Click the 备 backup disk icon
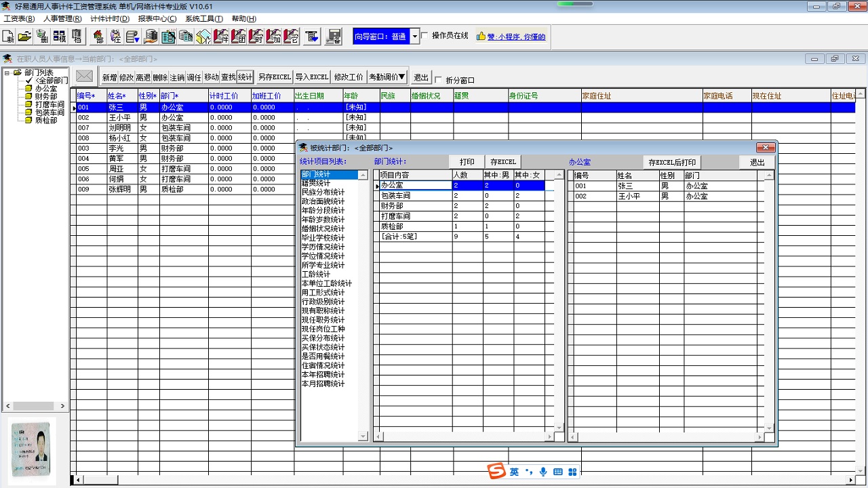The width and height of the screenshot is (868, 488). coord(334,37)
